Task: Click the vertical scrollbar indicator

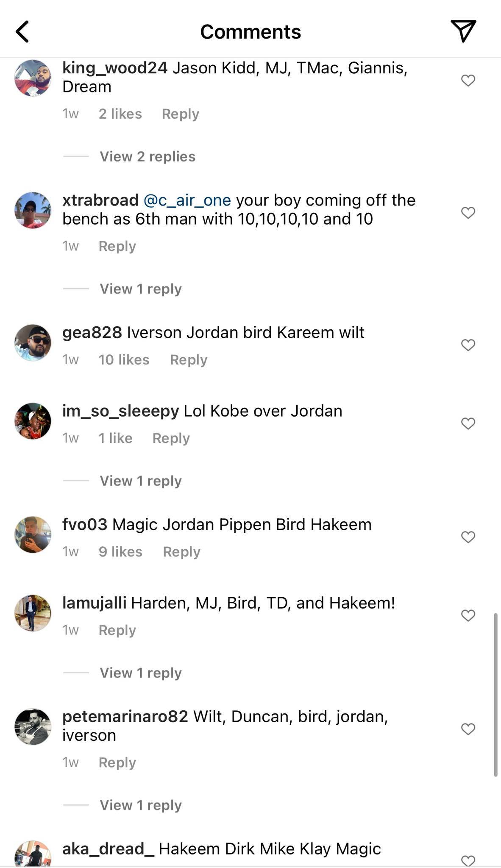Action: (x=495, y=694)
